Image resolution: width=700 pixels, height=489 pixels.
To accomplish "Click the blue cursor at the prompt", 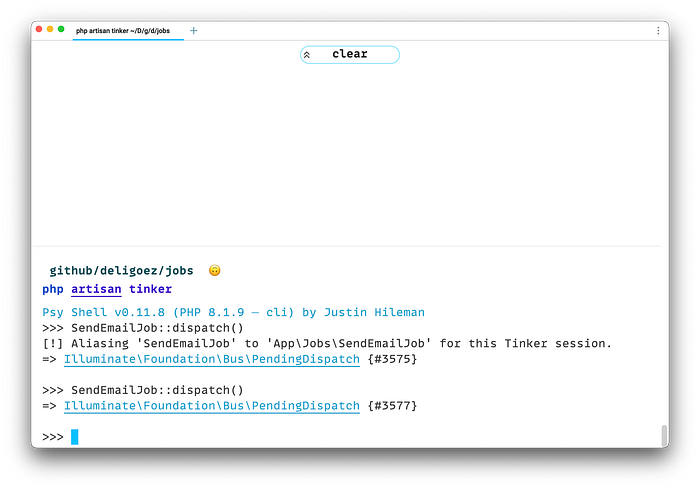I will click(x=75, y=437).
